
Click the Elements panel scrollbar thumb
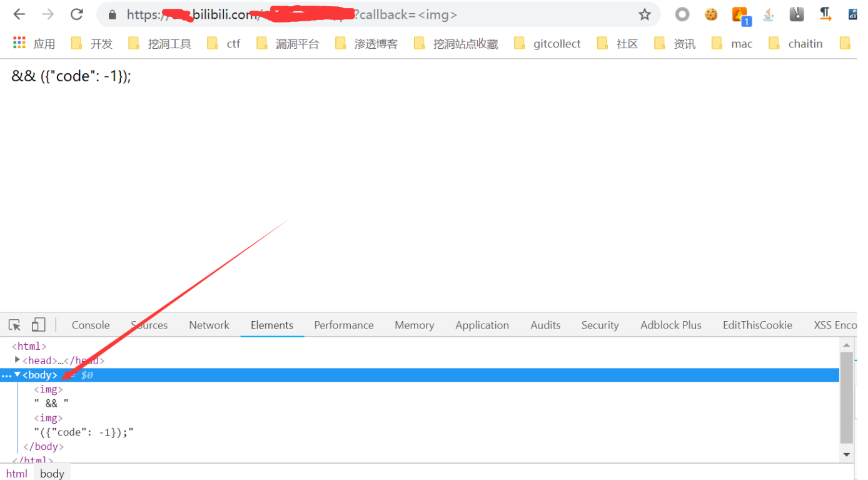coord(847,397)
